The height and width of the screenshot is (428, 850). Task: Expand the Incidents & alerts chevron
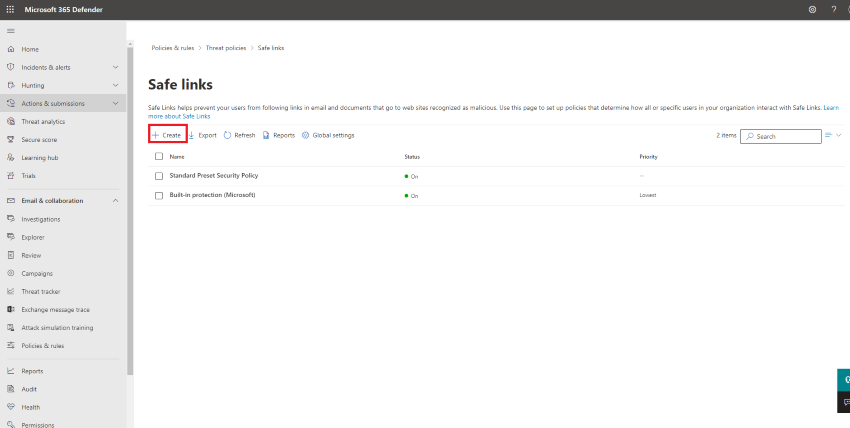[115, 67]
